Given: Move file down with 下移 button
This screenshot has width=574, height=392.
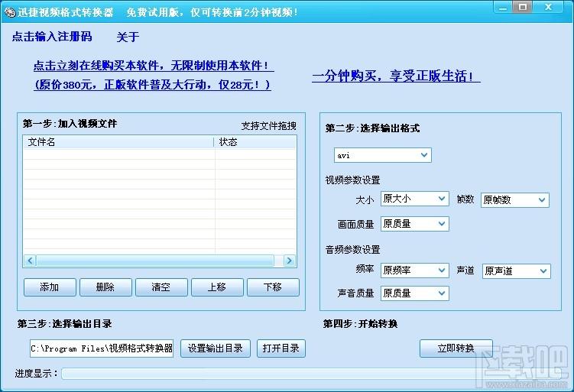Looking at the screenshot, I should point(273,287).
